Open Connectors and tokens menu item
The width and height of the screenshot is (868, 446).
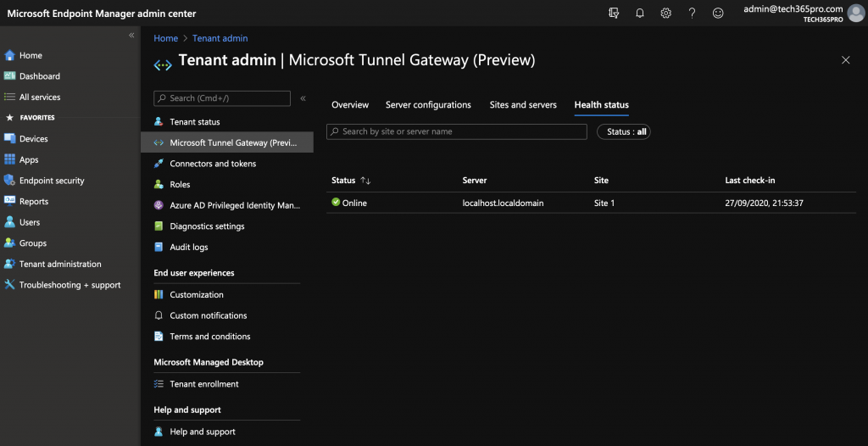(x=213, y=164)
